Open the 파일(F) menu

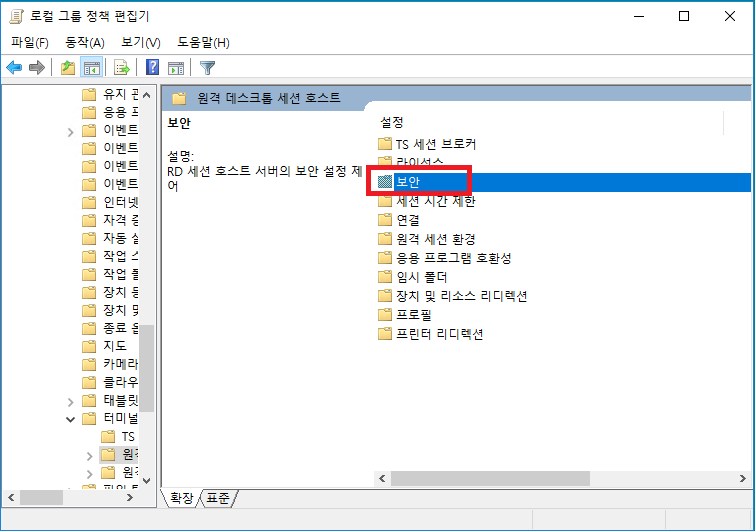pyautogui.click(x=30, y=42)
